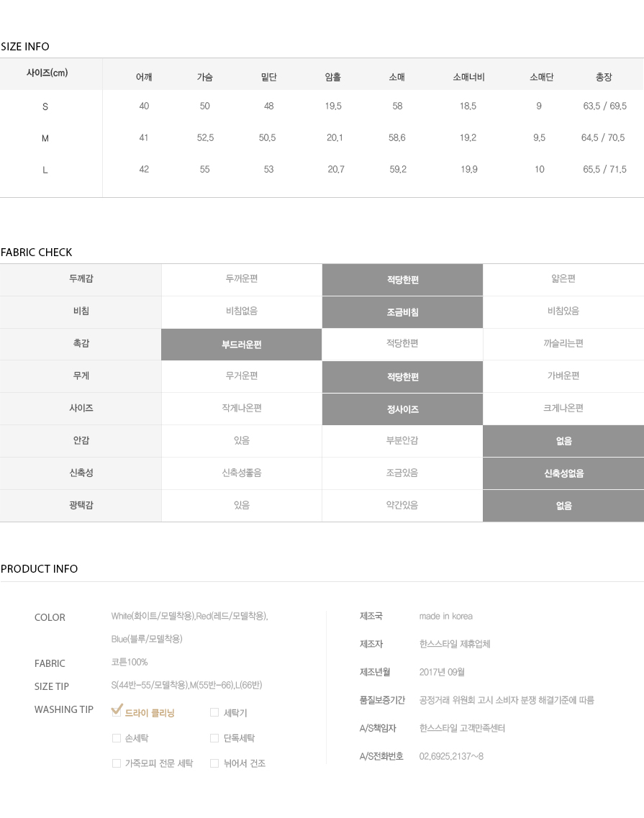Click the sleeve value 59.2
Screen dimensions: 644x818
398,170
